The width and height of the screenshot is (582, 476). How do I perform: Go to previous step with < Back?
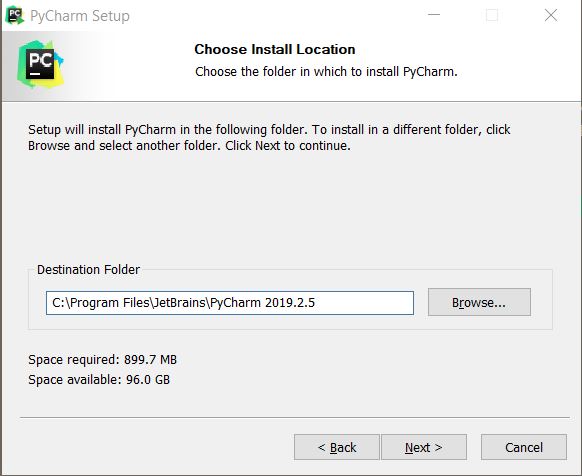(337, 447)
